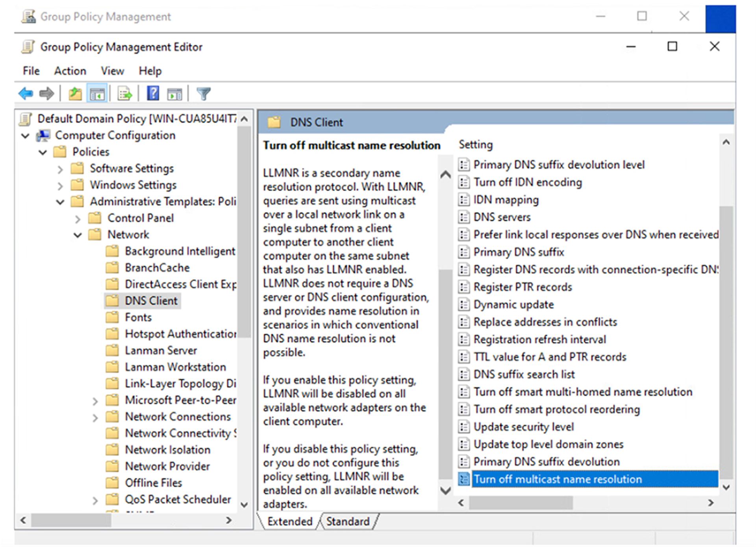This screenshot has height=547, width=756.
Task: Click the Computer Configuration node icon
Action: [43, 135]
